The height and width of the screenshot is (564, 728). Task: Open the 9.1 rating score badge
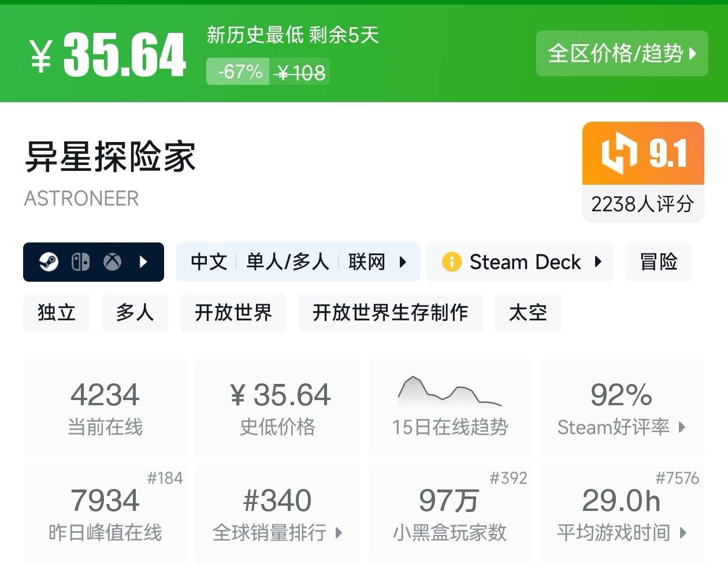coord(643,154)
